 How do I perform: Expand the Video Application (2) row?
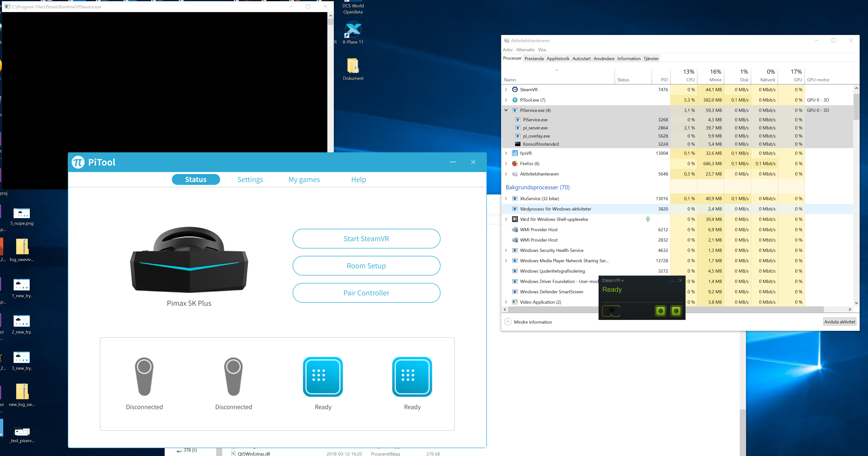pyautogui.click(x=506, y=302)
